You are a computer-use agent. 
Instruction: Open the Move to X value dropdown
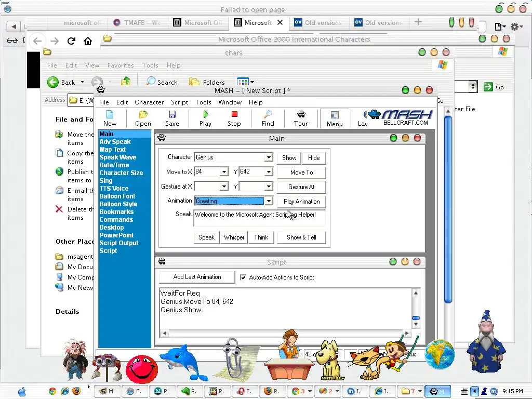pyautogui.click(x=224, y=171)
